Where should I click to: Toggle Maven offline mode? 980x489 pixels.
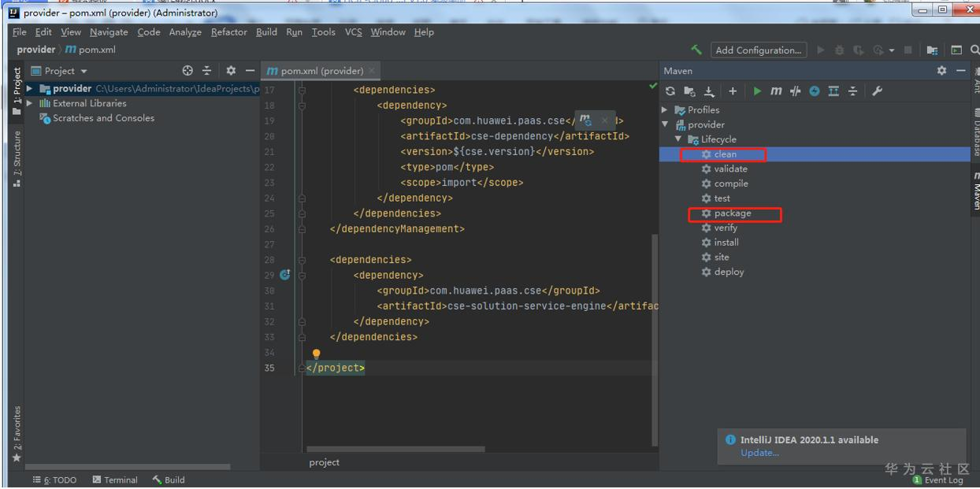point(796,91)
